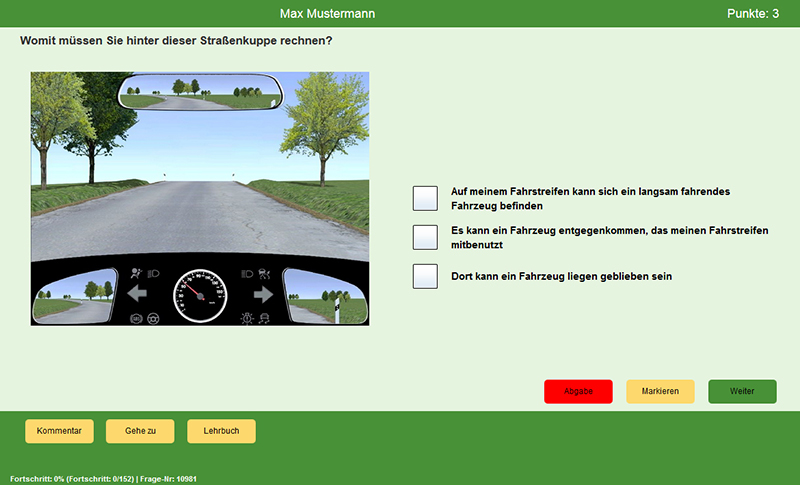Click the right turn signal arrow on dashboard
800x485 pixels.
click(x=263, y=294)
